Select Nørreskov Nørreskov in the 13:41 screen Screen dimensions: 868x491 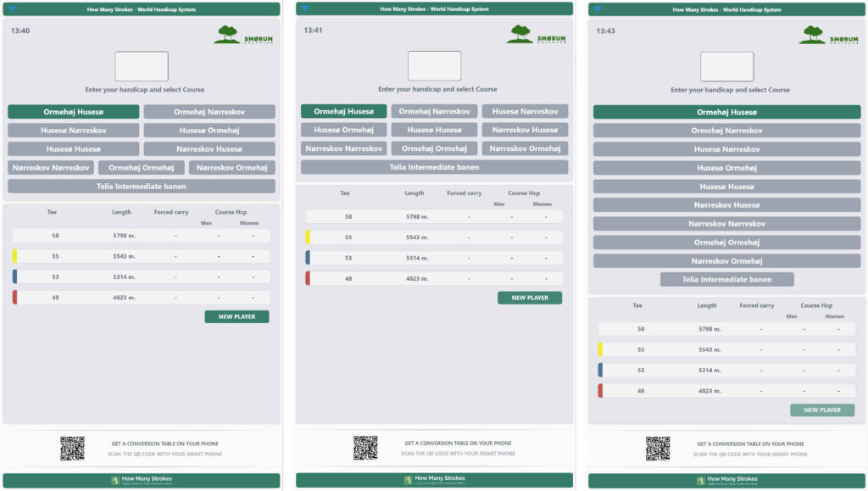tap(344, 148)
